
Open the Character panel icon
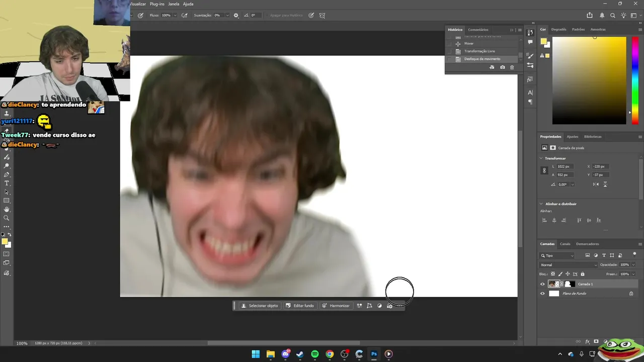pyautogui.click(x=530, y=93)
